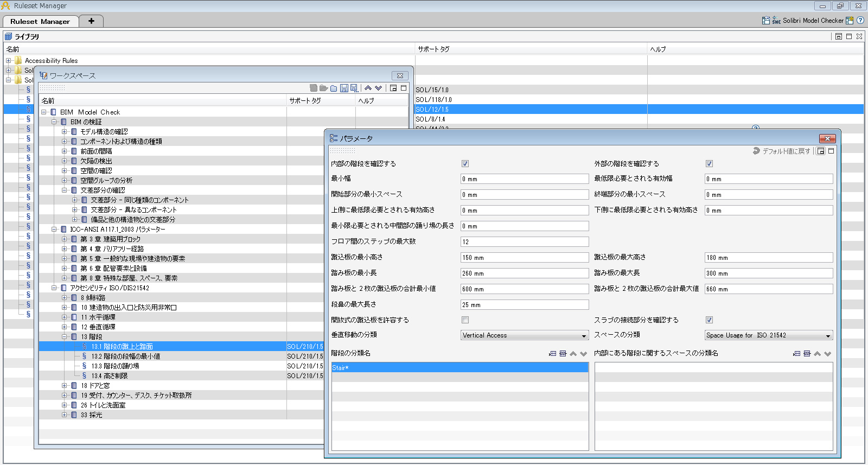Click the Save As floppy icon with dots
This screenshot has width=868, height=465.
(x=354, y=88)
